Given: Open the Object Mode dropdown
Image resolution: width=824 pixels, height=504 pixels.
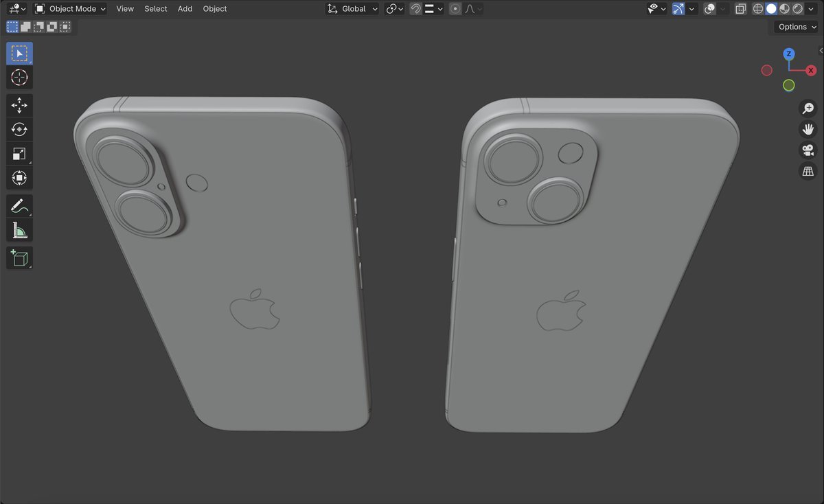Looking at the screenshot, I should click(71, 9).
